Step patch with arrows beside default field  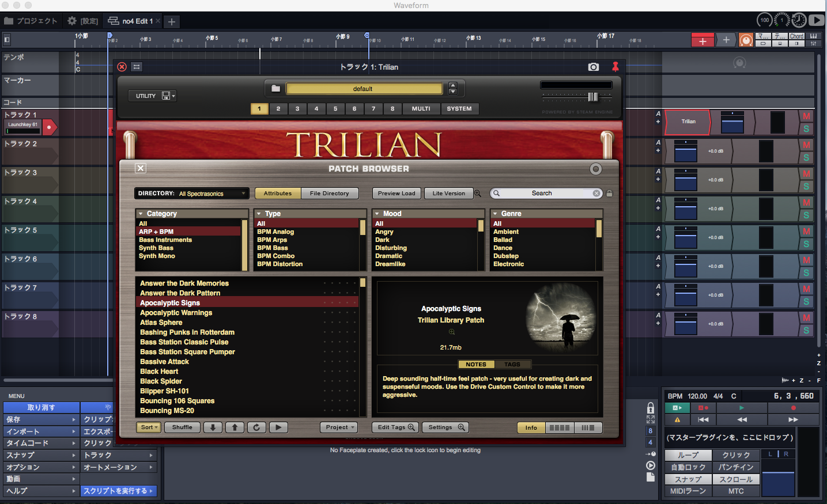[x=453, y=89]
